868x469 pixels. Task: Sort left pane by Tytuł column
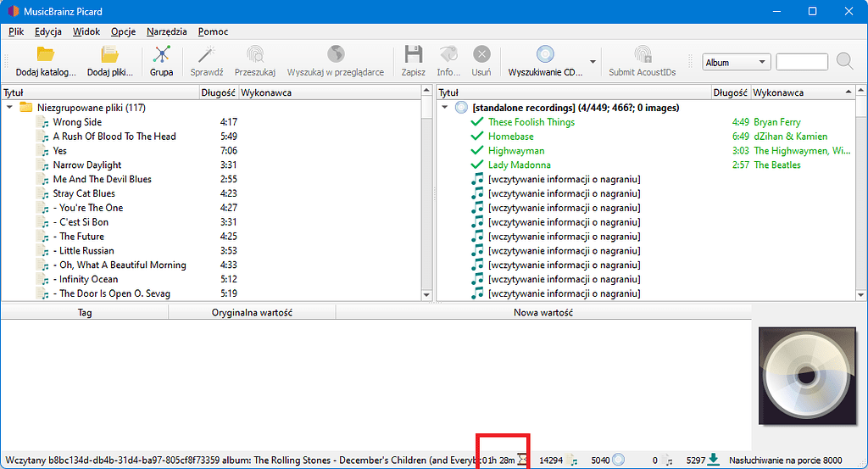coord(100,92)
